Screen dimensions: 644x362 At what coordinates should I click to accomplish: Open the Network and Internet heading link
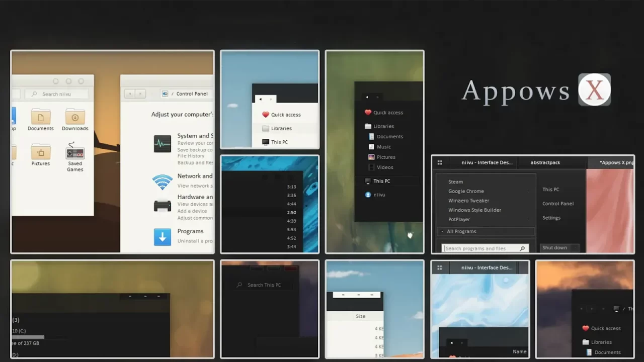(x=195, y=176)
